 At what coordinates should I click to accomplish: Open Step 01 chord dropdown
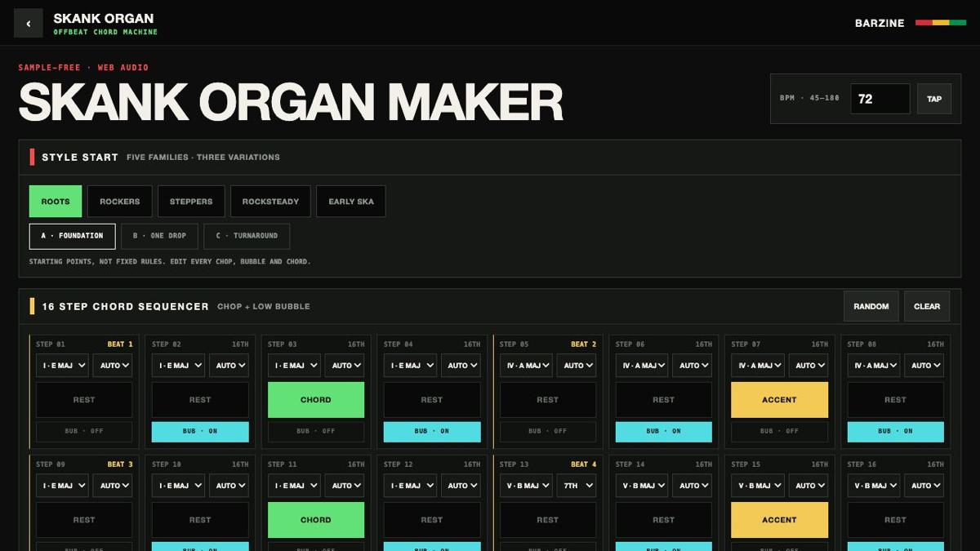point(62,366)
